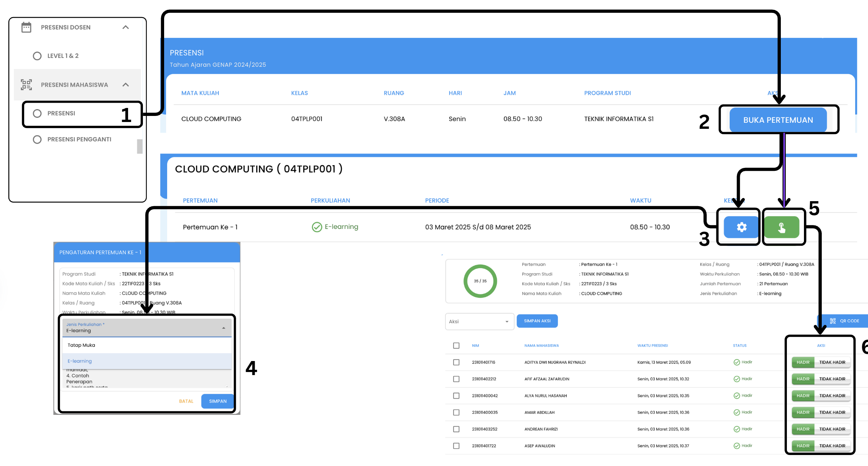The height and width of the screenshot is (466, 868).
Task: Collapse the Presensi Dosen section chevron
Action: click(x=126, y=27)
